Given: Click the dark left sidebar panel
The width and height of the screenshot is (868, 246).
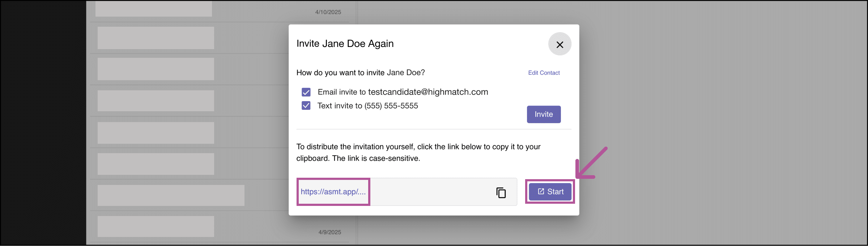Looking at the screenshot, I should pos(43,123).
